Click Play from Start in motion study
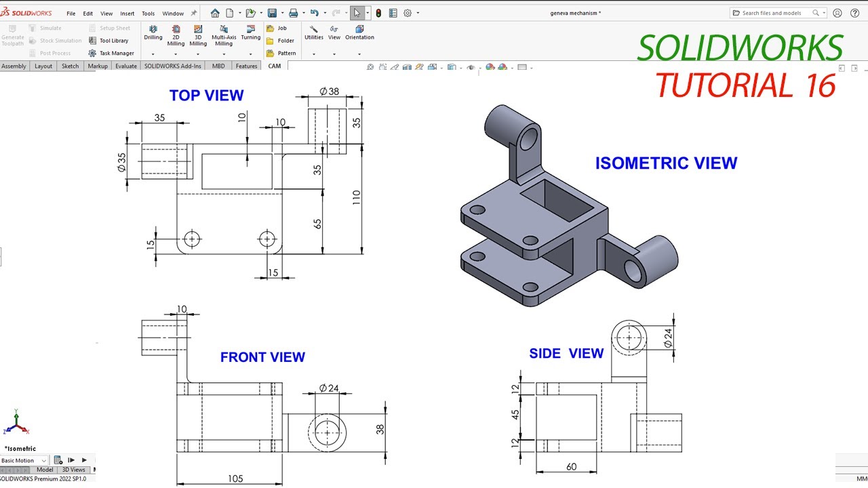 [71, 460]
